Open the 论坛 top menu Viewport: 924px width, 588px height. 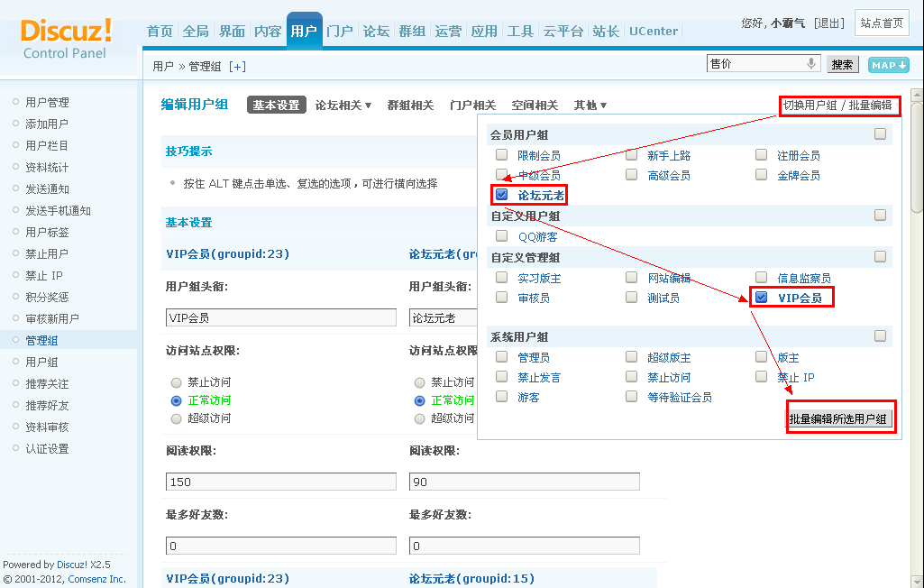(x=376, y=31)
